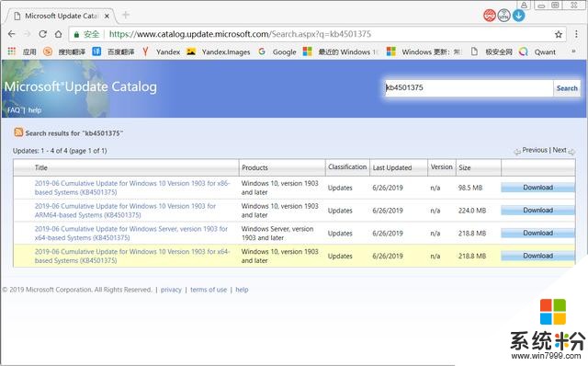
Task: Close the Microsoft Update Catalog tab
Action: (x=107, y=17)
